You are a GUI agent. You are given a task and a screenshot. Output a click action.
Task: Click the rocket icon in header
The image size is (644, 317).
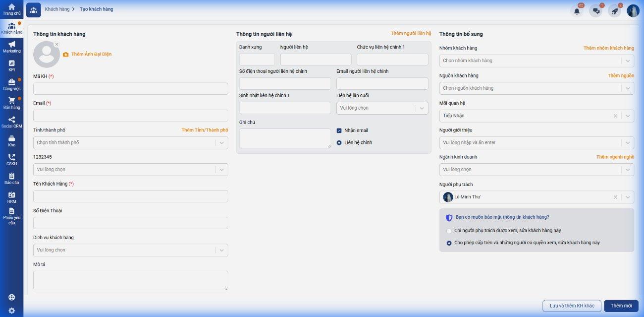614,11
